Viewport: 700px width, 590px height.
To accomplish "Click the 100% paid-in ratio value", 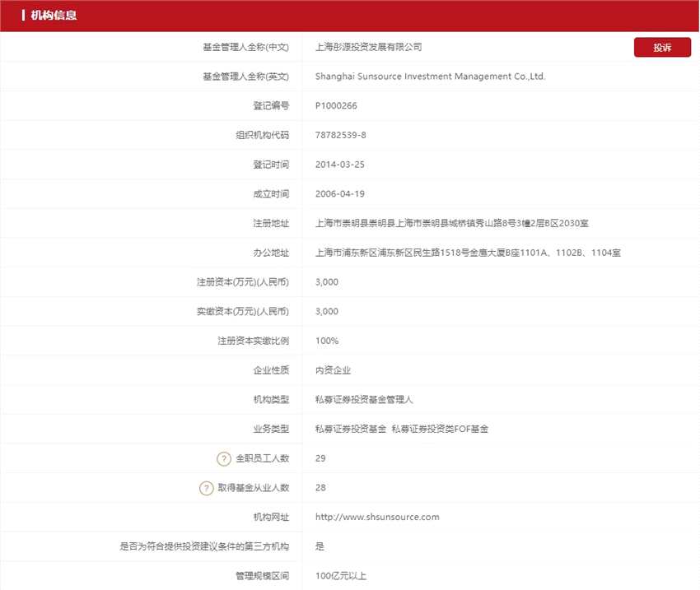I will (x=327, y=341).
